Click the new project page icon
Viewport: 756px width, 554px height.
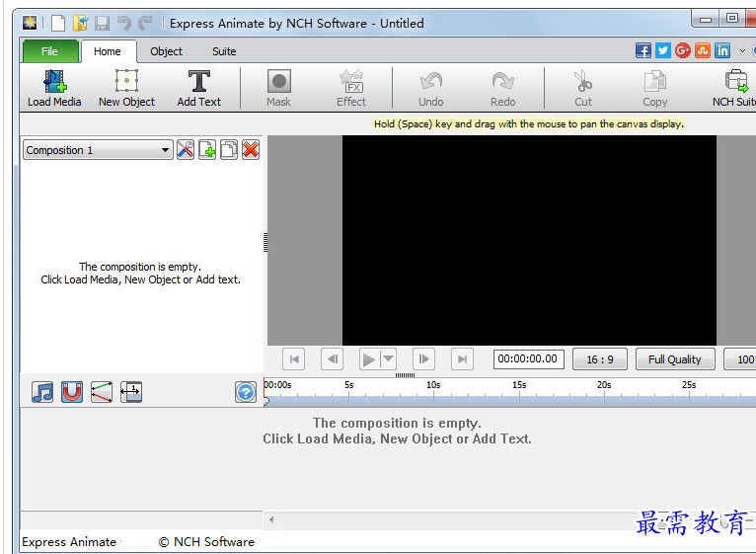coord(58,23)
